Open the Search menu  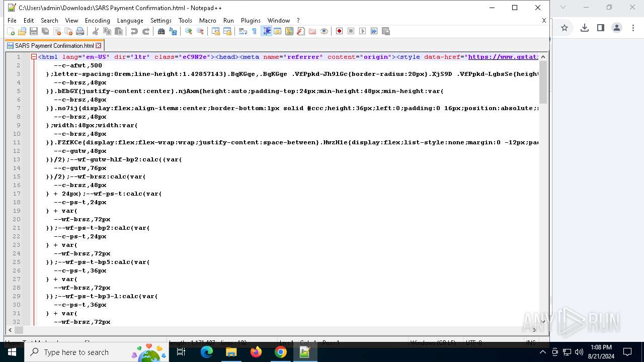(x=49, y=21)
